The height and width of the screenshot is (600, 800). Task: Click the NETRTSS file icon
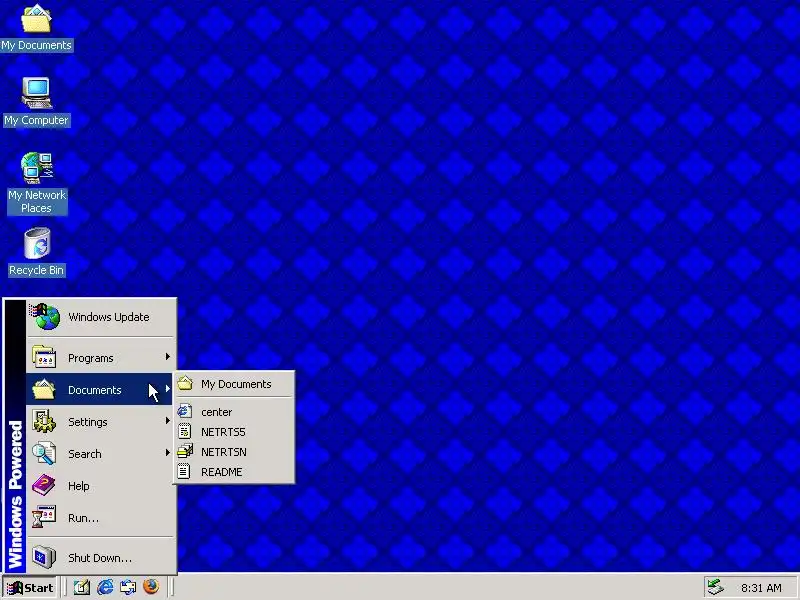(x=185, y=432)
